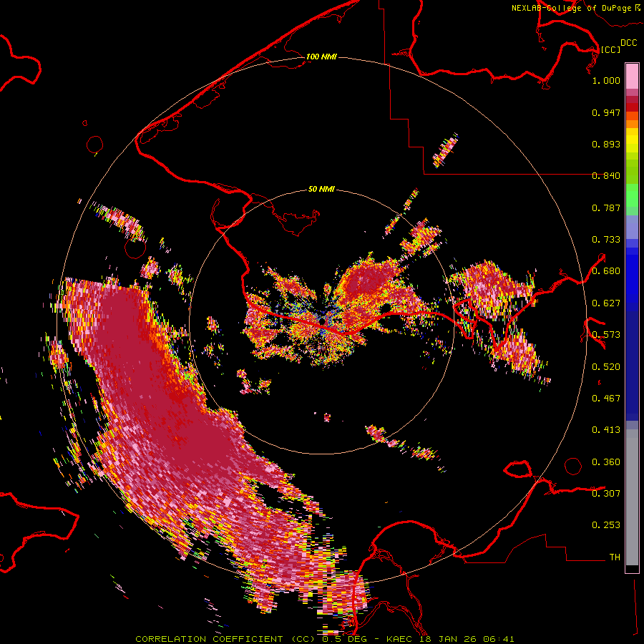The image size is (644, 644).
Task: Select the 0.787 scale value
Action: click(x=606, y=208)
